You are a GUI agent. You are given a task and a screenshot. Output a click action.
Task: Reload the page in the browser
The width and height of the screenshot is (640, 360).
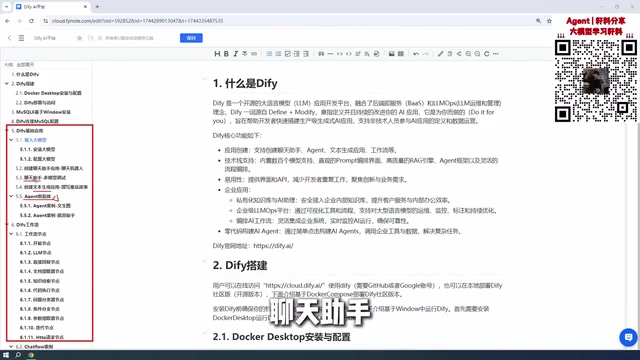pyautogui.click(x=31, y=21)
